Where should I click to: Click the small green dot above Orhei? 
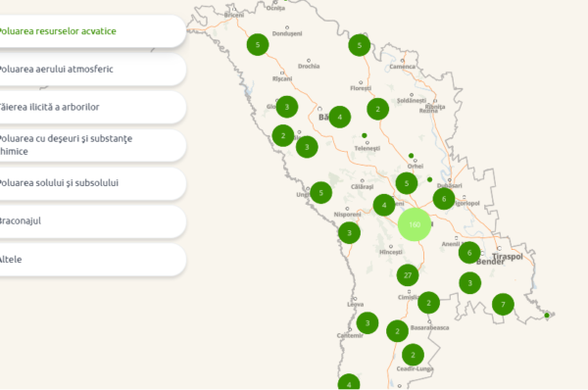click(411, 155)
